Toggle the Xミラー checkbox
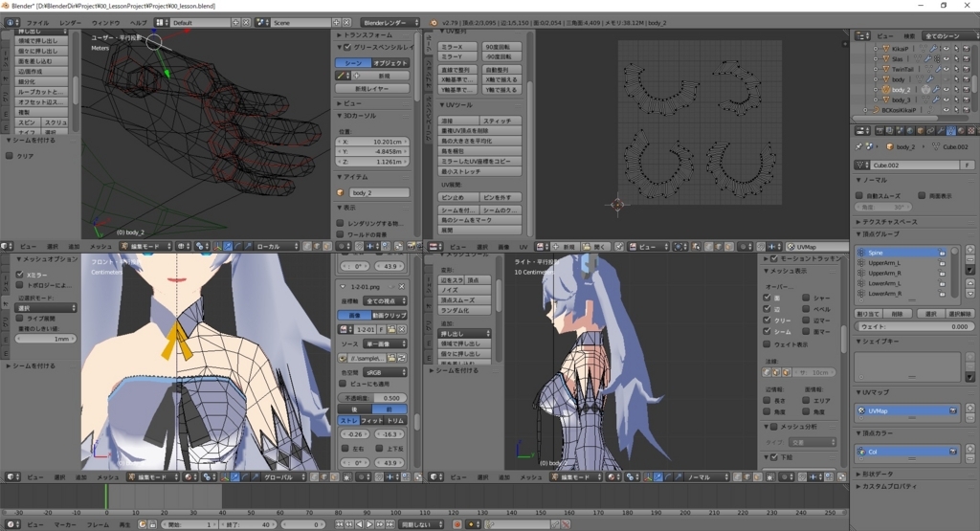The height and width of the screenshot is (531, 980). pyautogui.click(x=20, y=275)
